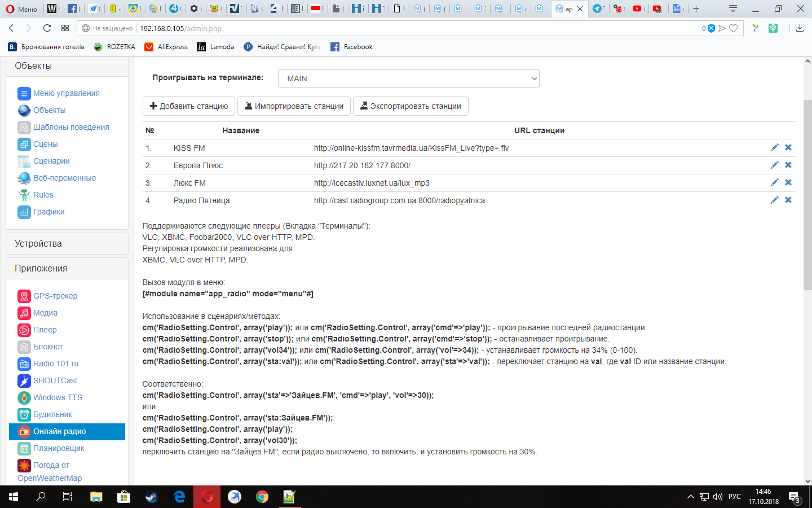Click the Radio 101.ru sidebar icon

pyautogui.click(x=24, y=364)
